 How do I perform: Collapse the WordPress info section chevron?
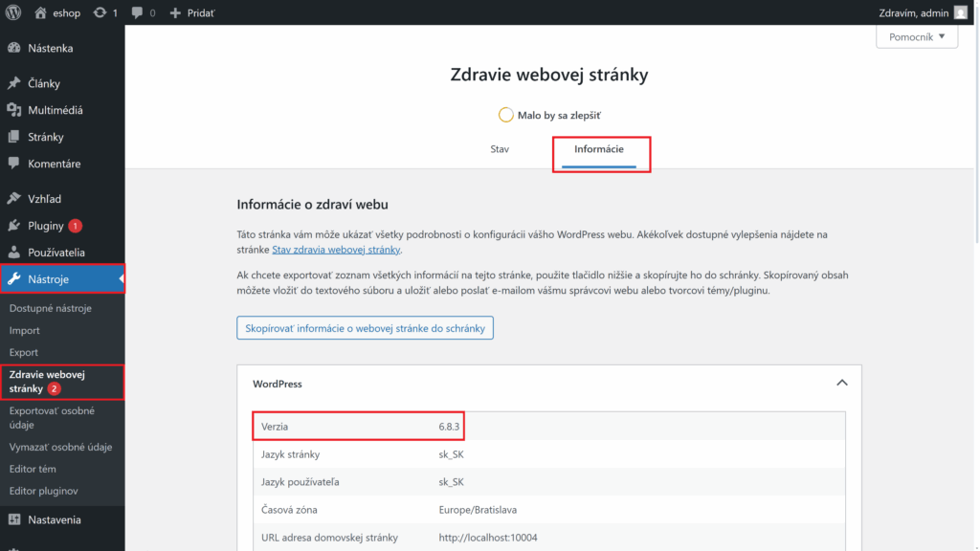[x=841, y=382]
